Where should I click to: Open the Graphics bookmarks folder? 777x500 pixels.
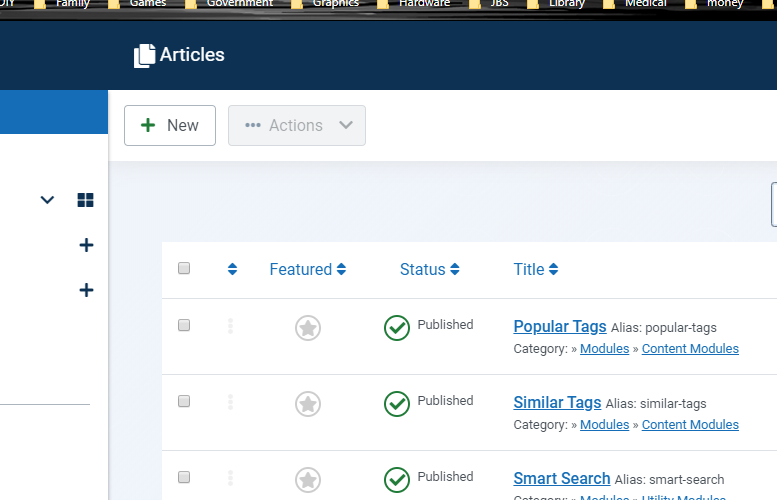(x=325, y=4)
